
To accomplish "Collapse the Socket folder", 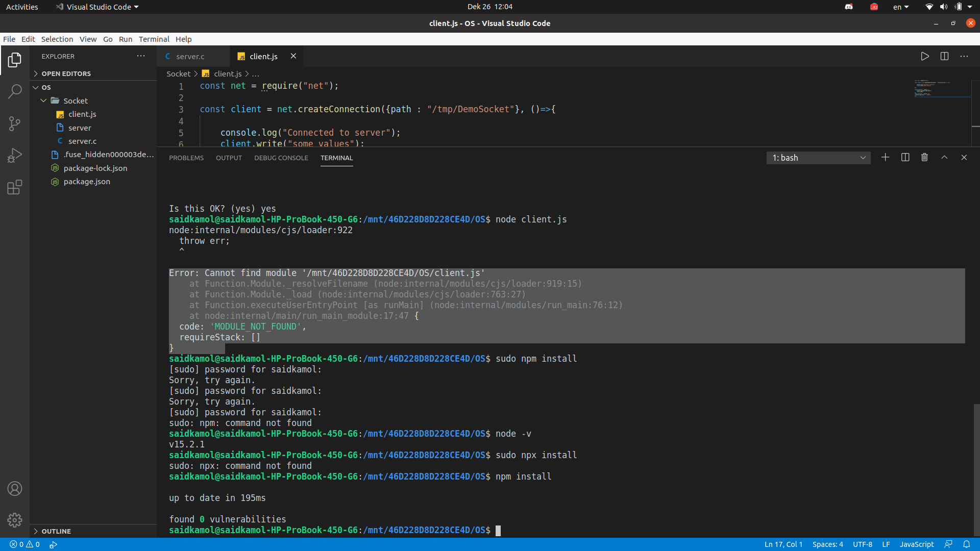I will pos(93,101).
